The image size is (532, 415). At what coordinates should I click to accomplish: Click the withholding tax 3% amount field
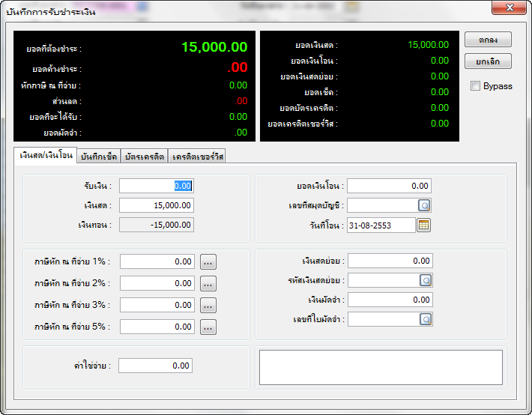[157, 305]
